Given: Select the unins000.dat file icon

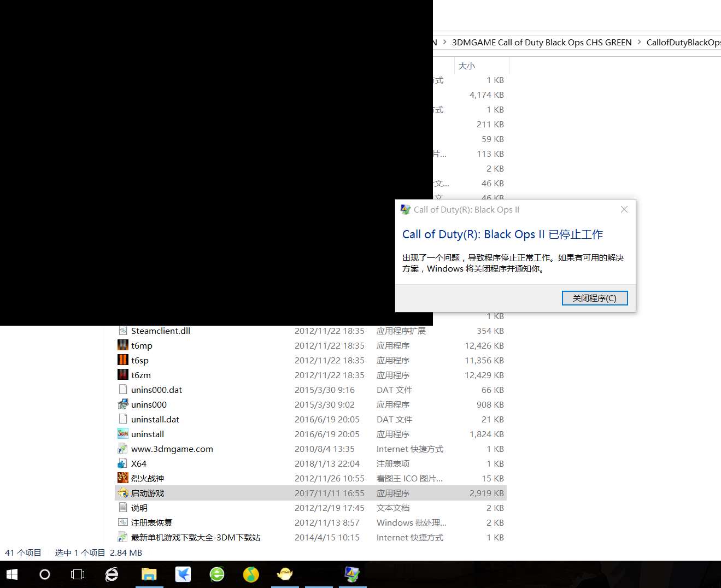Looking at the screenshot, I should [123, 390].
